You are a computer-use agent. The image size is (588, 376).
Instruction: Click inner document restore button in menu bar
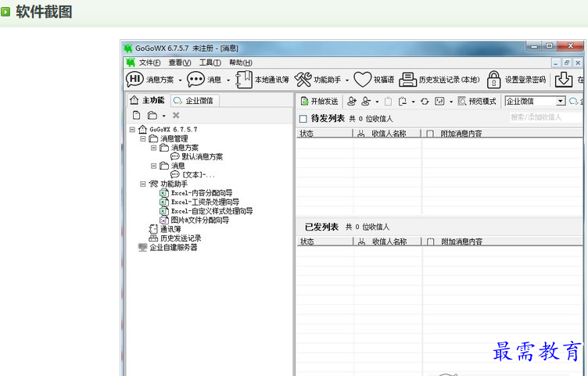point(567,63)
